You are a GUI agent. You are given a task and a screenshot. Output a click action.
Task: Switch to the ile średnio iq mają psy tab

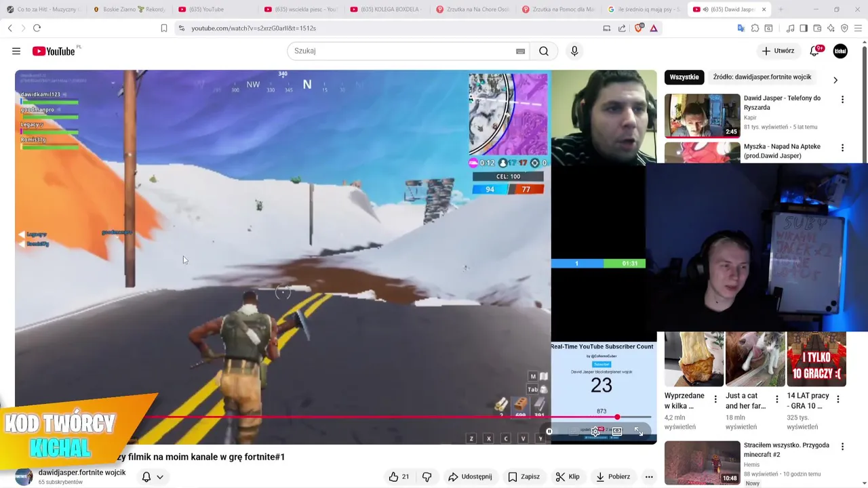click(644, 9)
